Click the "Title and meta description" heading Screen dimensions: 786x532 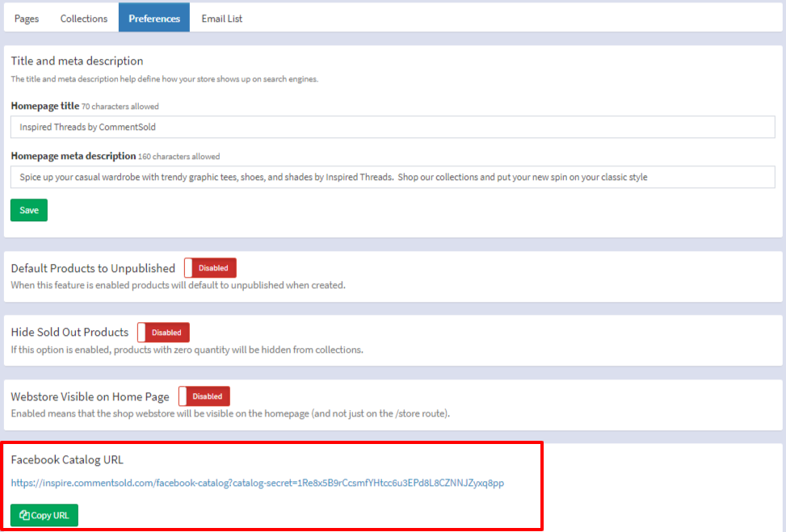(x=77, y=61)
